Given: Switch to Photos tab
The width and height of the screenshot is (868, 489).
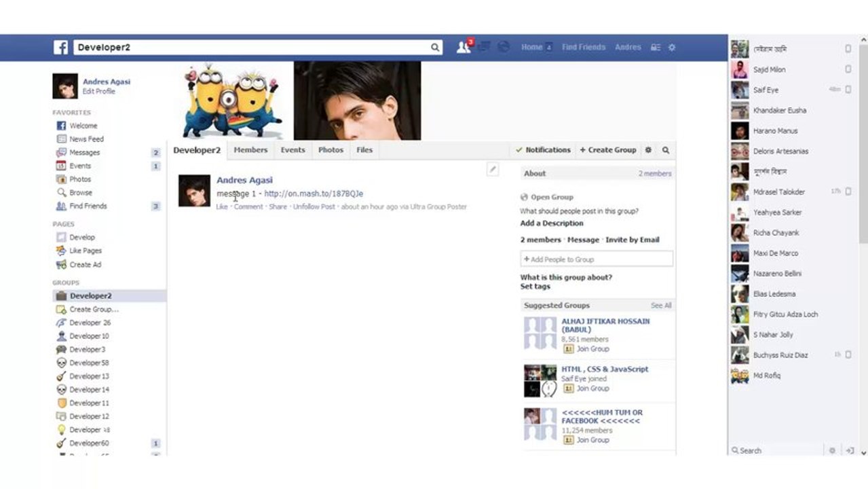Looking at the screenshot, I should pyautogui.click(x=331, y=150).
